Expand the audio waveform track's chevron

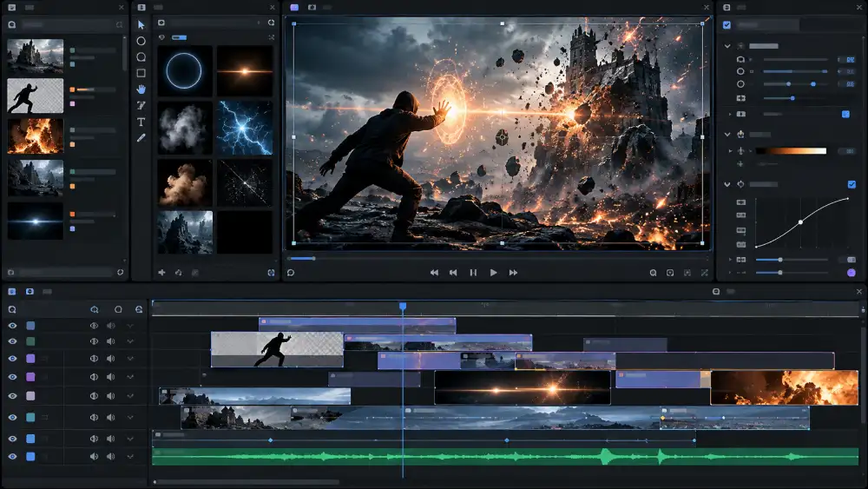tap(131, 456)
